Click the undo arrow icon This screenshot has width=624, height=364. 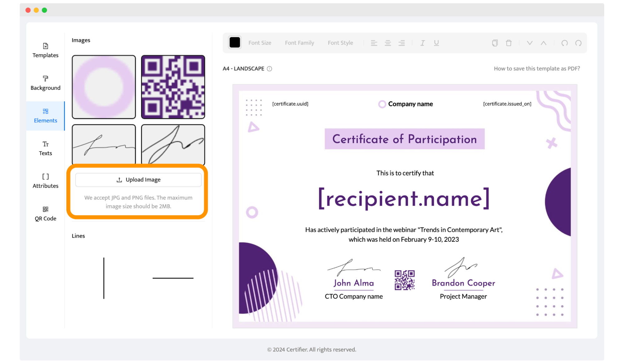[x=564, y=43]
